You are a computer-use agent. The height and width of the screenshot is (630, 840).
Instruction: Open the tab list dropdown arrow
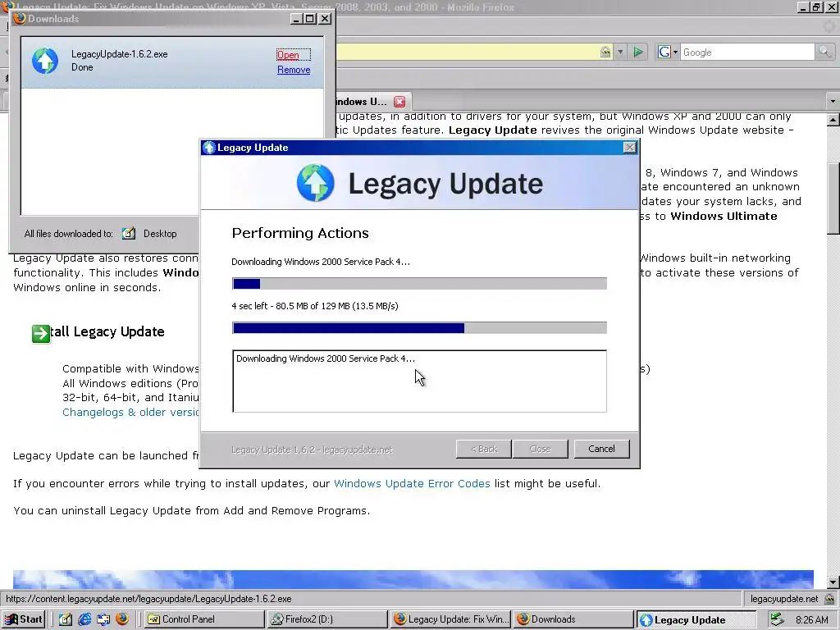click(833, 101)
